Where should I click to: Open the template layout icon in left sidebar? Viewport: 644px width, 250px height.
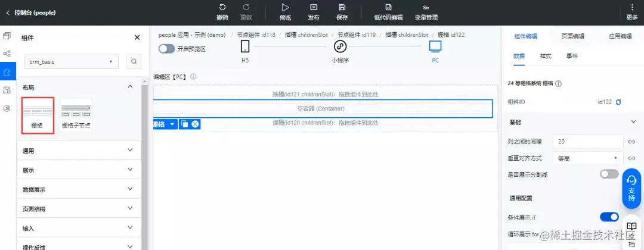(7, 90)
